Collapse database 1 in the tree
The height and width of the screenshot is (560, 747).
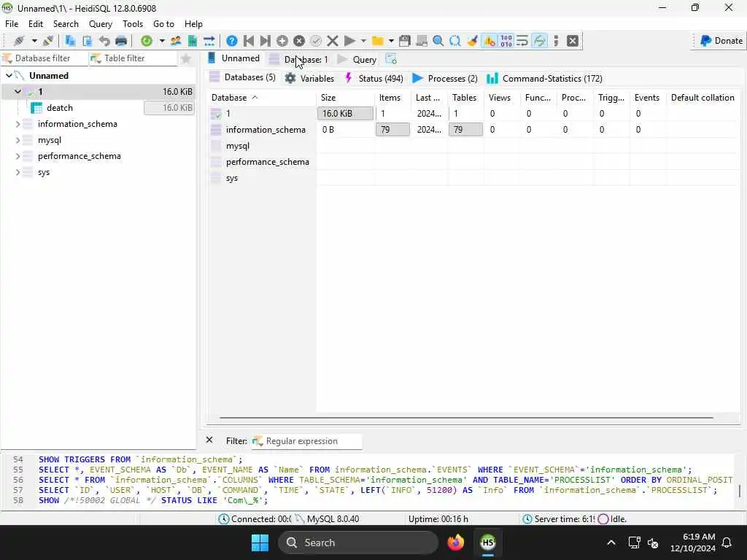(x=18, y=91)
